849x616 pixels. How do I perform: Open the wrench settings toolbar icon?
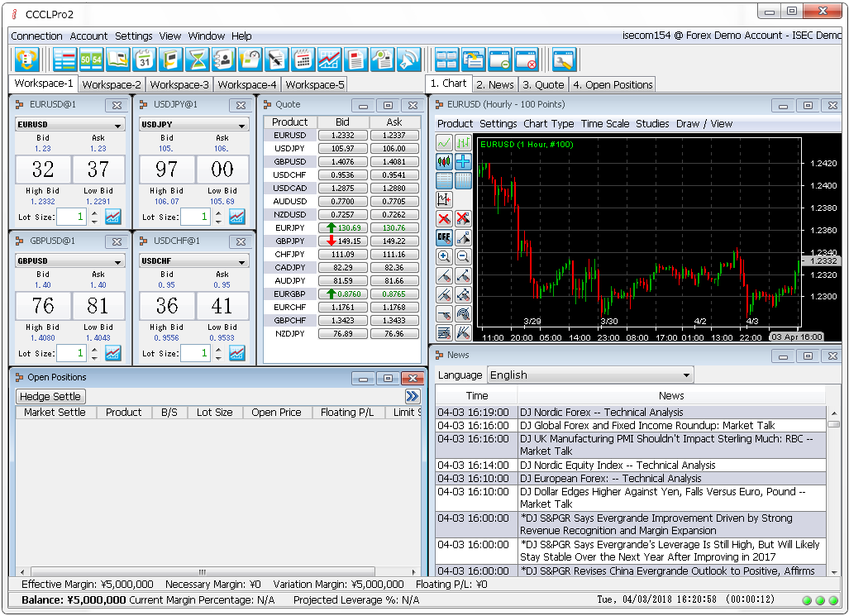click(564, 60)
